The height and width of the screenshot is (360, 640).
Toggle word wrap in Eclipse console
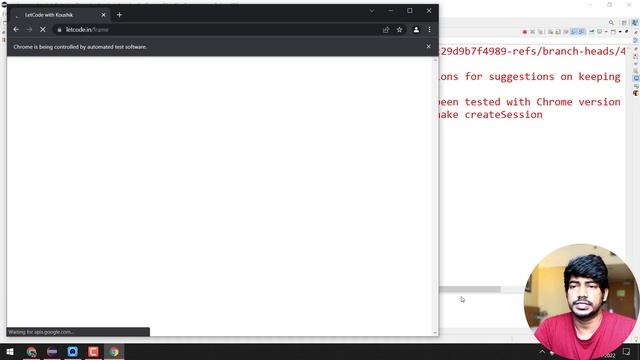566,31
